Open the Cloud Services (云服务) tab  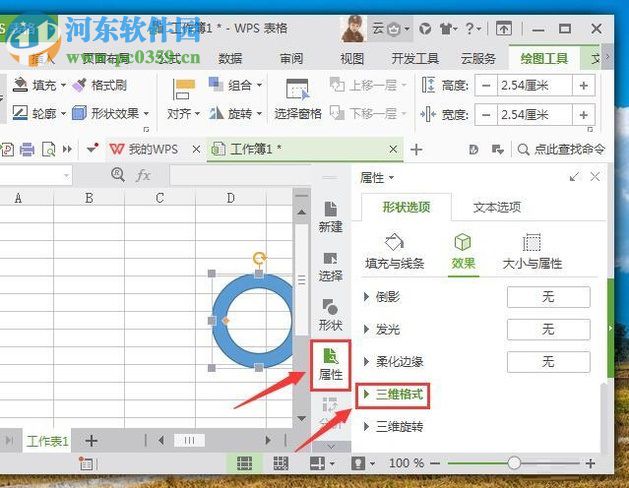pos(478,59)
